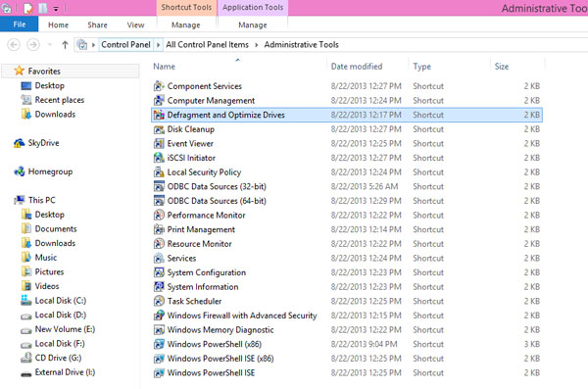The width and height of the screenshot is (588, 389).
Task: Click the Disk Cleanup icon
Action: pos(159,129)
